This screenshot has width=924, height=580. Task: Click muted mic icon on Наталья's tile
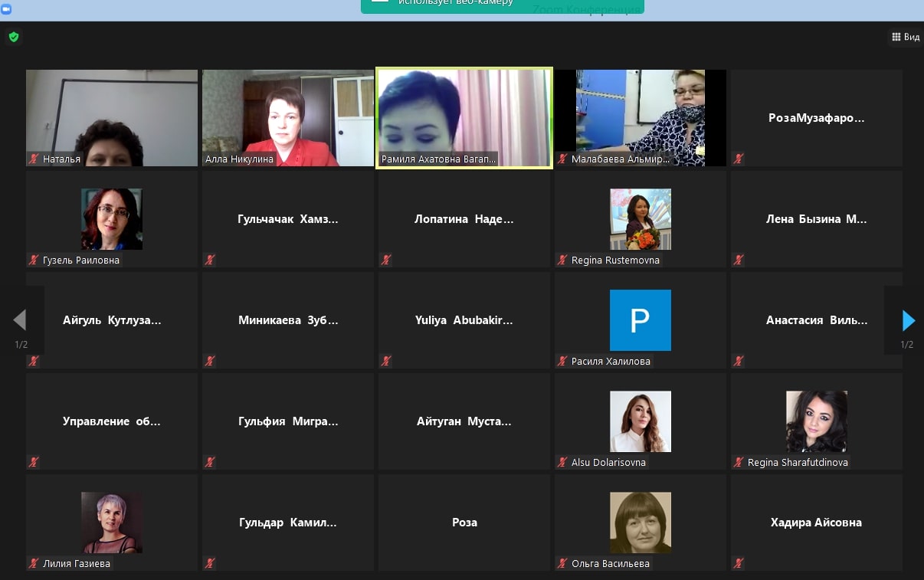34,159
